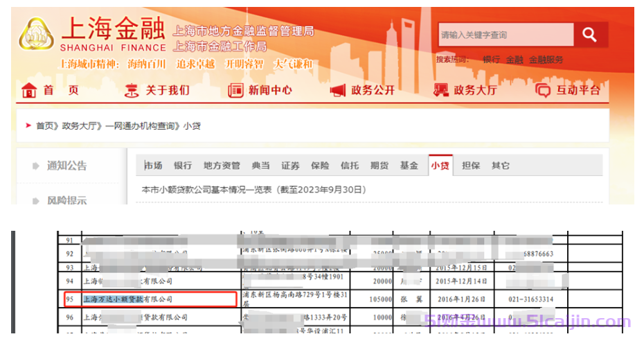This screenshot has width=644, height=341.
Task: Click the 关于我们 person icon
Action: [x=132, y=90]
